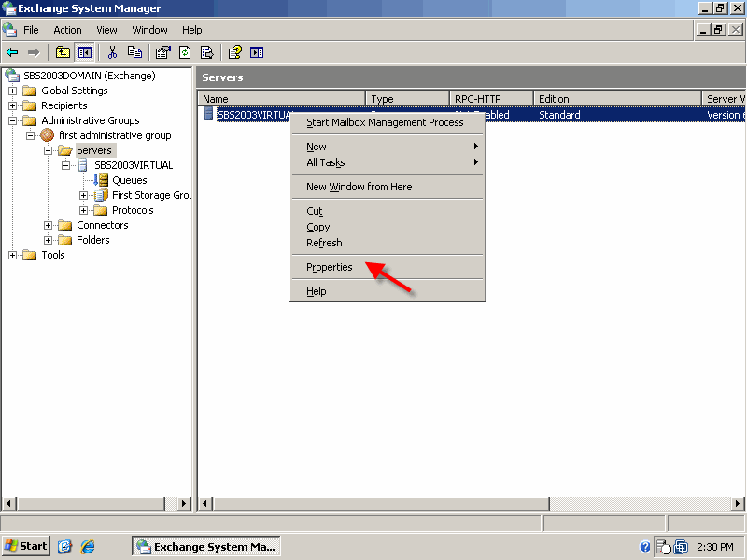Open the Action menu
The height and width of the screenshot is (560, 747).
click(67, 30)
